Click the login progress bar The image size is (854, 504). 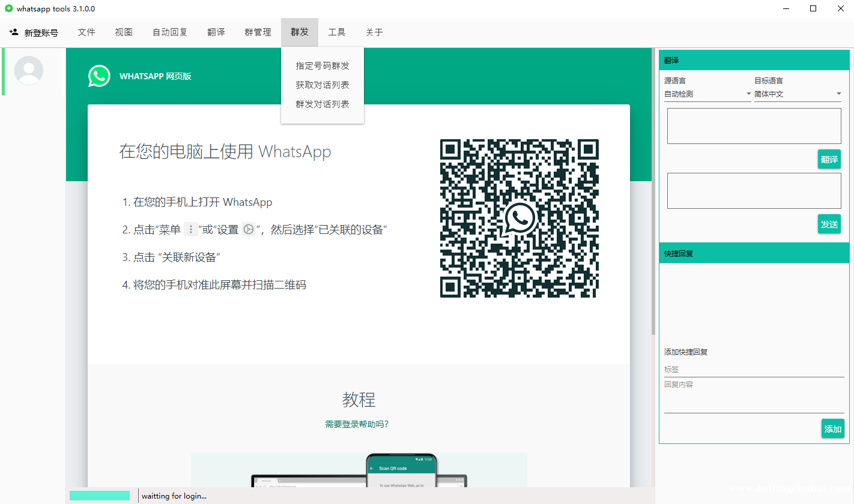point(100,496)
